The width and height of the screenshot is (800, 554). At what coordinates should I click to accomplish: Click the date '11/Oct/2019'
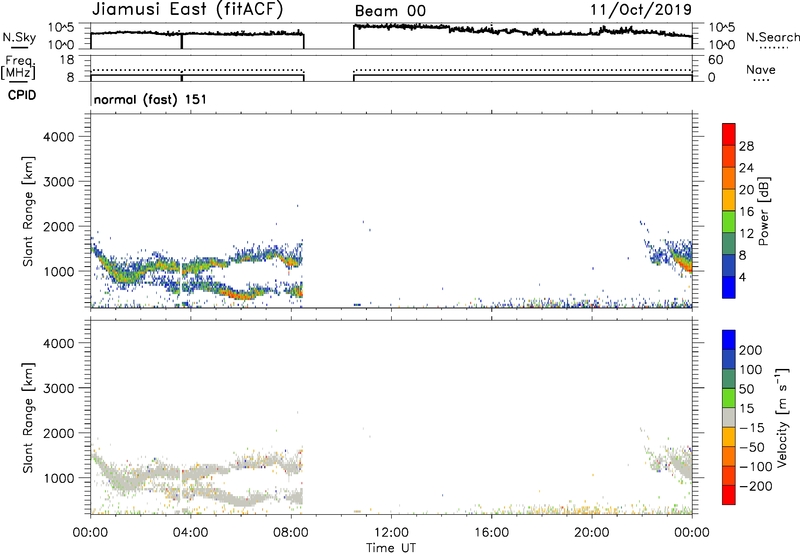pyautogui.click(x=641, y=10)
